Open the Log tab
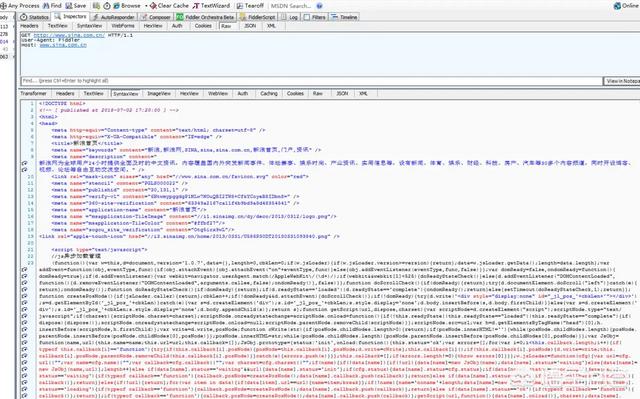Viewport: 640px width, 399px height. pyautogui.click(x=289, y=17)
